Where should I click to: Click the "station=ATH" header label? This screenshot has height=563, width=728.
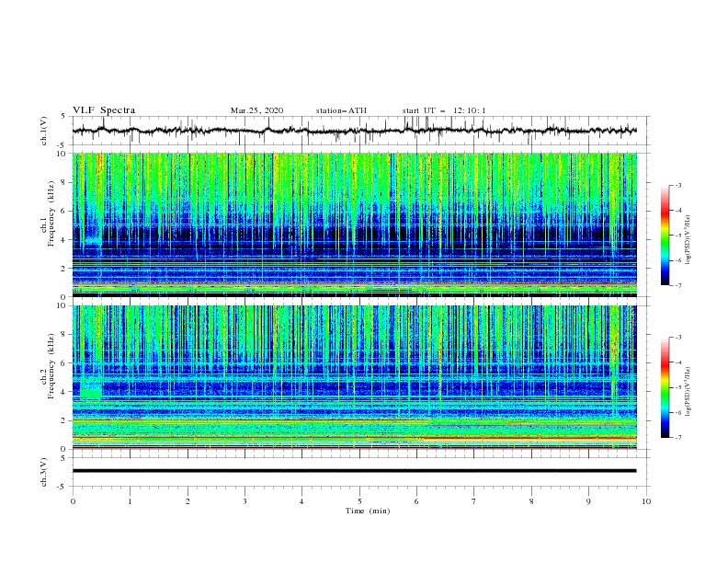coord(341,110)
